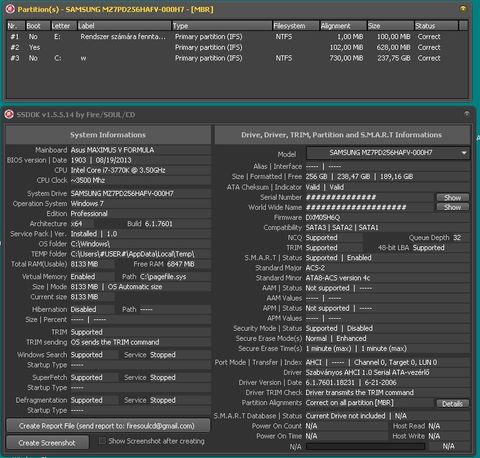The width and height of the screenshot is (480, 458).
Task: Sort by the Boot column header
Action: pos(37,26)
